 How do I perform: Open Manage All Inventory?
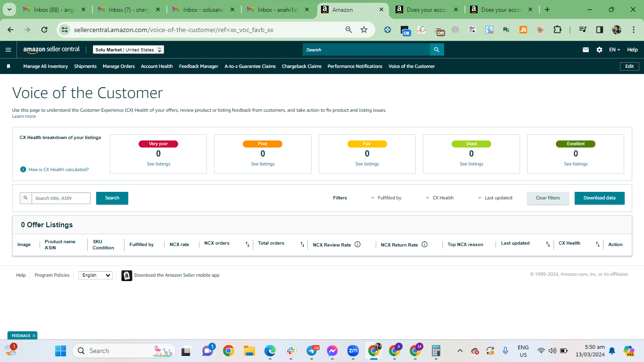46,66
